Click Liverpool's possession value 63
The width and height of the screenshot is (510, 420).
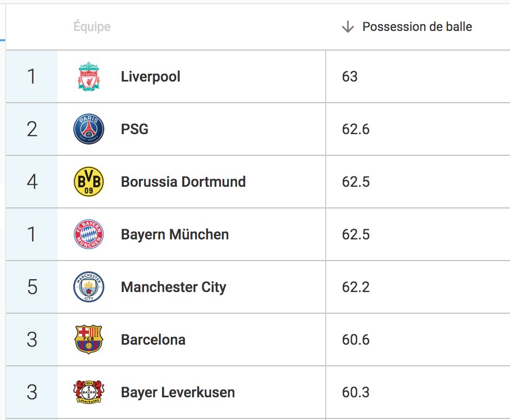[x=349, y=77]
